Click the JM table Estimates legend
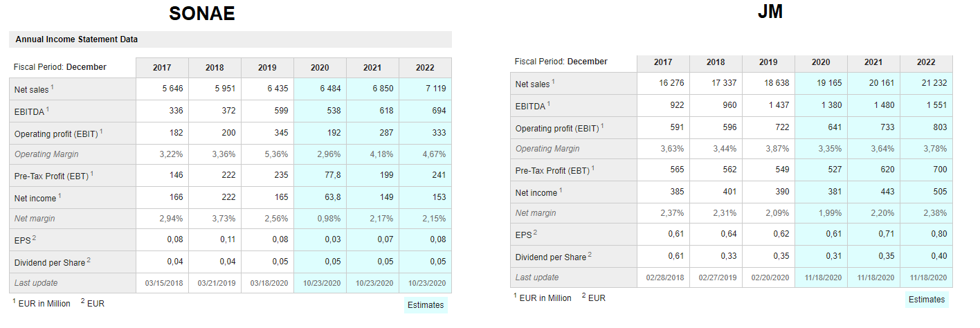Image resolution: width=980 pixels, height=328 pixels. [x=927, y=300]
